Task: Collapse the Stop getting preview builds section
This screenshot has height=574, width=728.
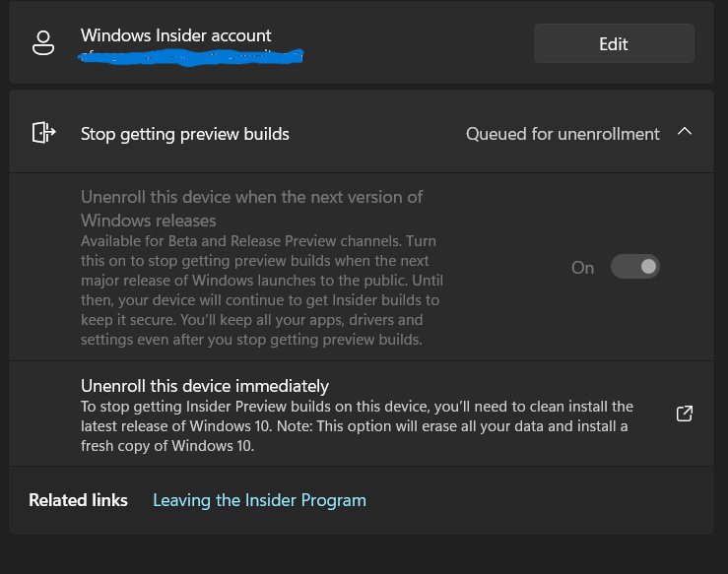Action: pyautogui.click(x=686, y=132)
